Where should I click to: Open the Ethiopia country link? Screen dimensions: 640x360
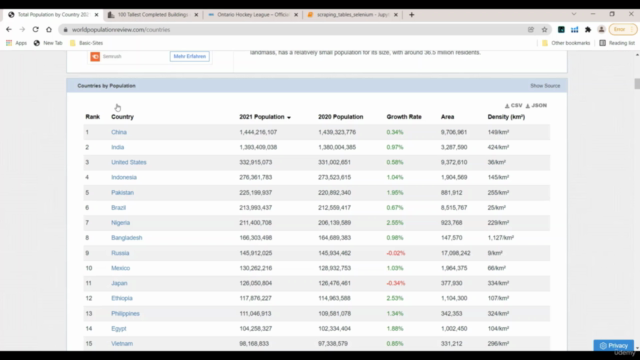122,298
